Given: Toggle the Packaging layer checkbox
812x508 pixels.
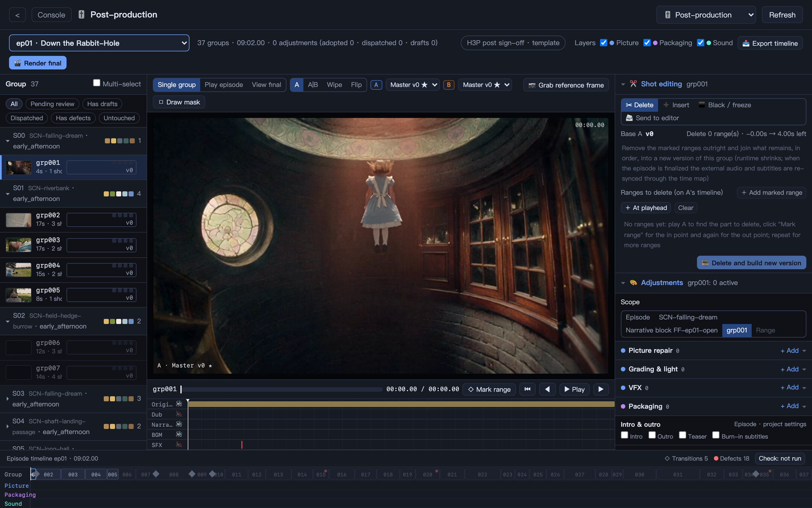Looking at the screenshot, I should pyautogui.click(x=647, y=43).
